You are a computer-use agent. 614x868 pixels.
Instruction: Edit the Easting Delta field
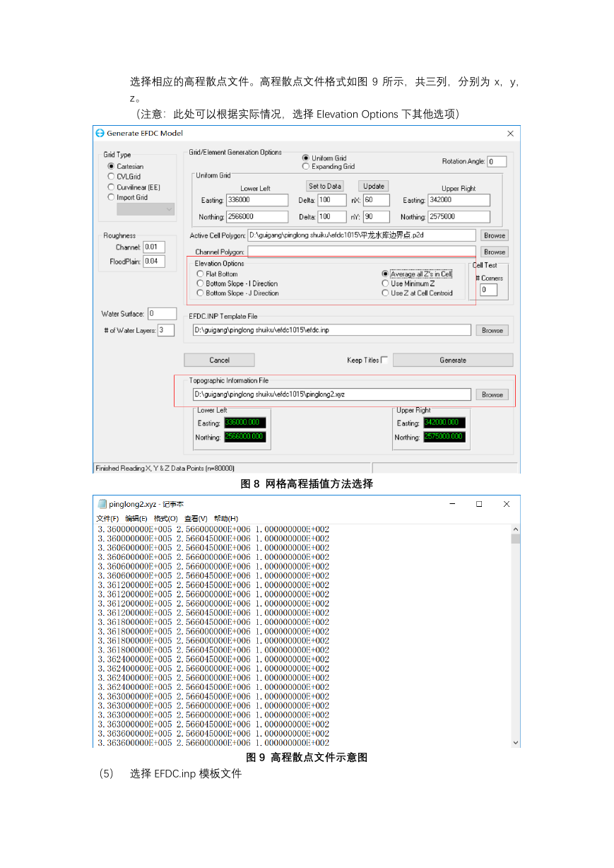point(332,200)
